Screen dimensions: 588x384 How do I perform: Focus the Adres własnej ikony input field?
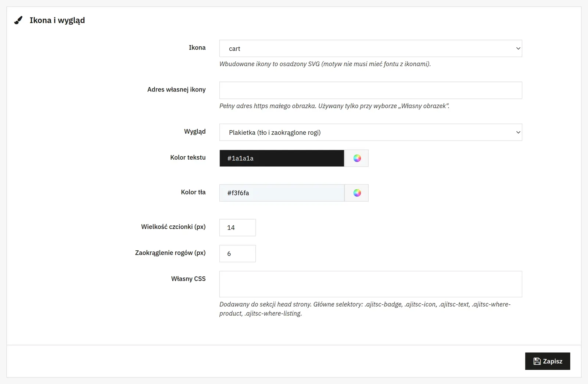pyautogui.click(x=370, y=90)
